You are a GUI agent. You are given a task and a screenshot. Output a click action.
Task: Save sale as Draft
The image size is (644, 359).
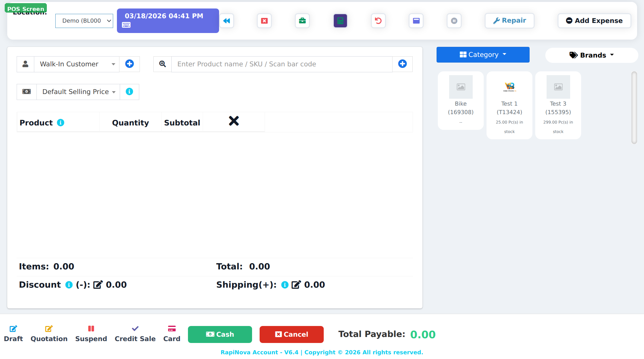[13, 334]
